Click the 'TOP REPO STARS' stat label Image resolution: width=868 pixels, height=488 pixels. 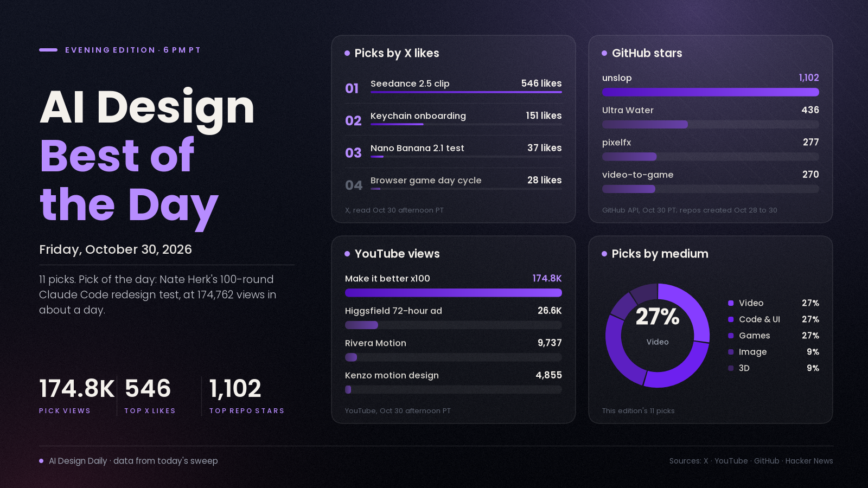[x=247, y=411]
